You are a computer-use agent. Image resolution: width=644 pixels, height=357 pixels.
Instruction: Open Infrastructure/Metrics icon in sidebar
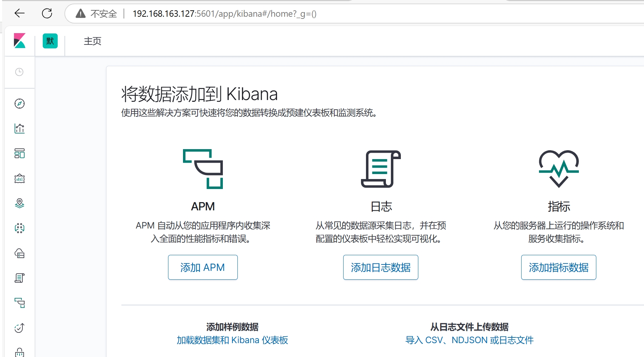[x=20, y=253]
